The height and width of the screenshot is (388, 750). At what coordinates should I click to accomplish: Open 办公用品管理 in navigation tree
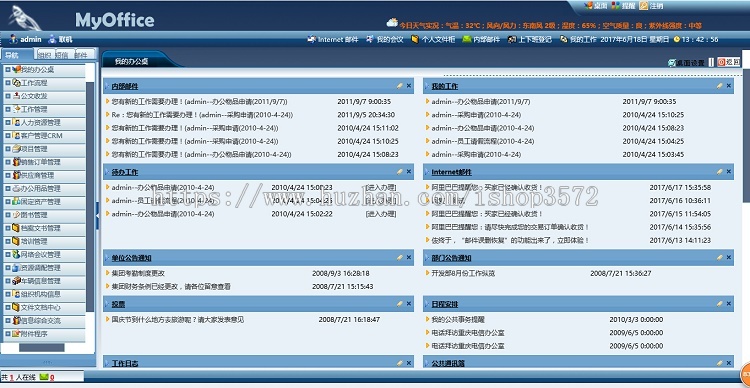tap(41, 188)
